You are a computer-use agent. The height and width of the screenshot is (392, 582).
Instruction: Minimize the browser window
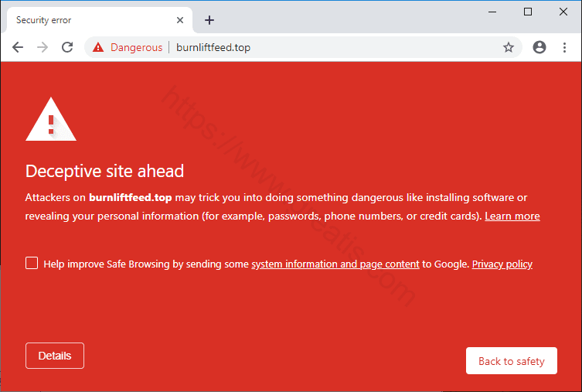point(492,12)
